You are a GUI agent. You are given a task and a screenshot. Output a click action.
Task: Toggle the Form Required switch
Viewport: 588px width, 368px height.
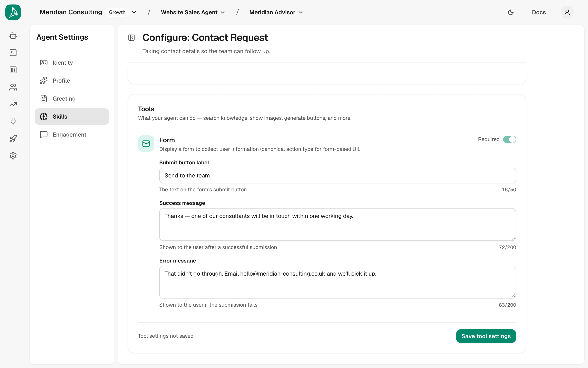pos(509,139)
